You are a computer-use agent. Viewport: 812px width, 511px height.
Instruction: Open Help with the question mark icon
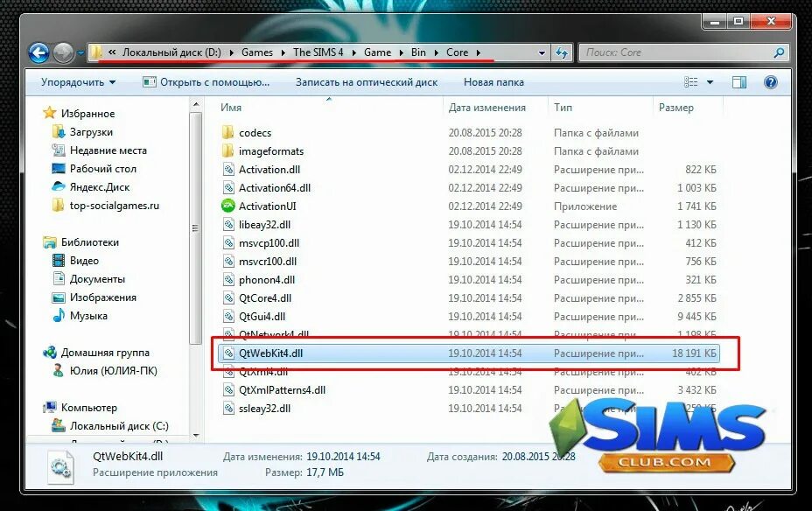pyautogui.click(x=771, y=82)
